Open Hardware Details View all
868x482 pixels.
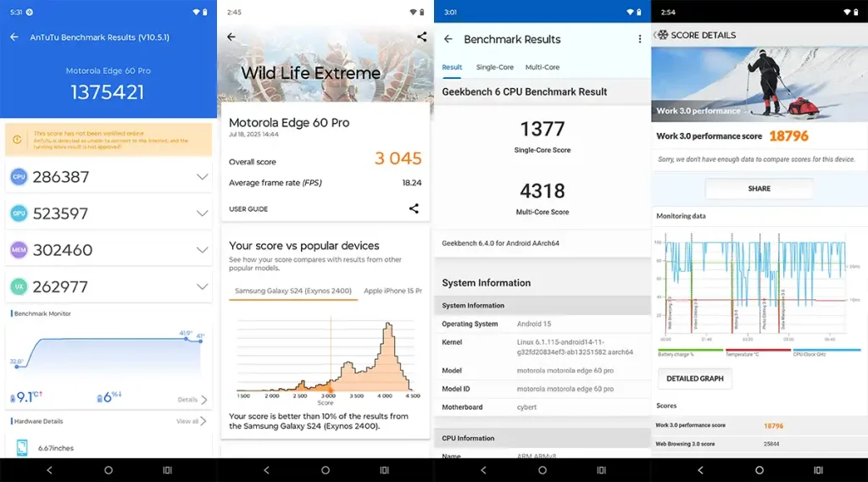click(x=192, y=421)
